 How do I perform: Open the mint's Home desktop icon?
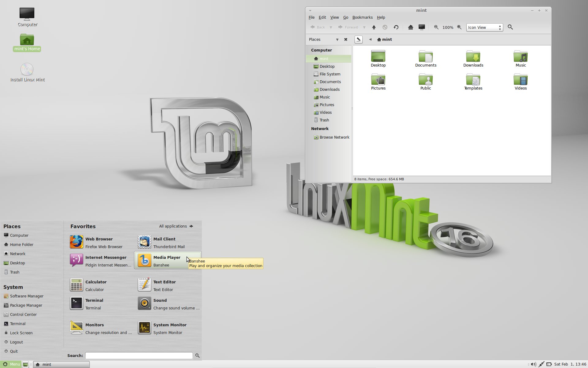27,42
